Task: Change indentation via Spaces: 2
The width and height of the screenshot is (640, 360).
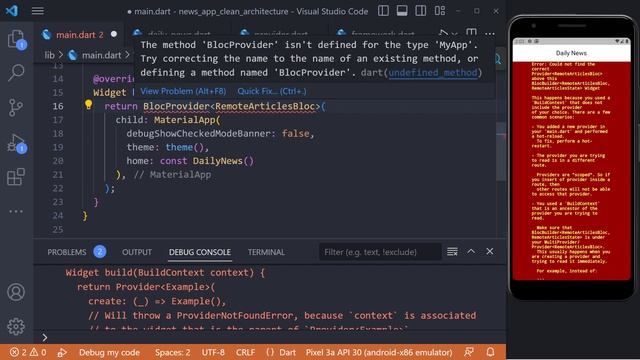Action: pos(172,352)
